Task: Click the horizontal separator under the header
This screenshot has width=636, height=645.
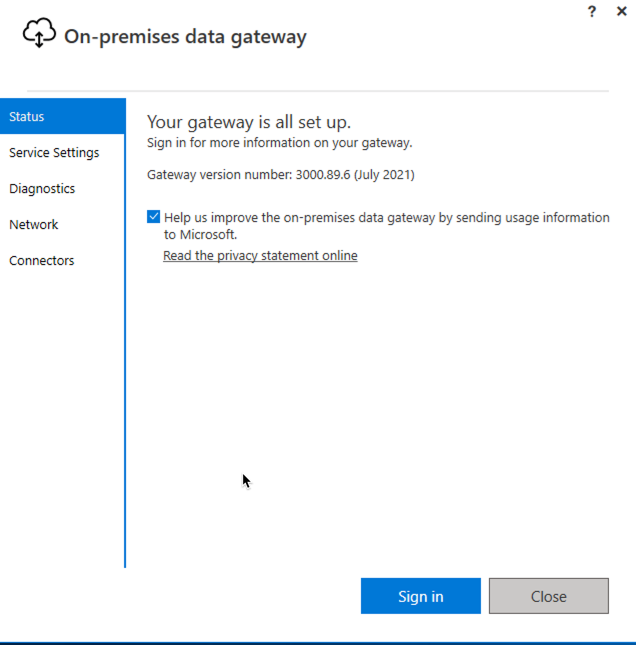Action: tap(318, 91)
